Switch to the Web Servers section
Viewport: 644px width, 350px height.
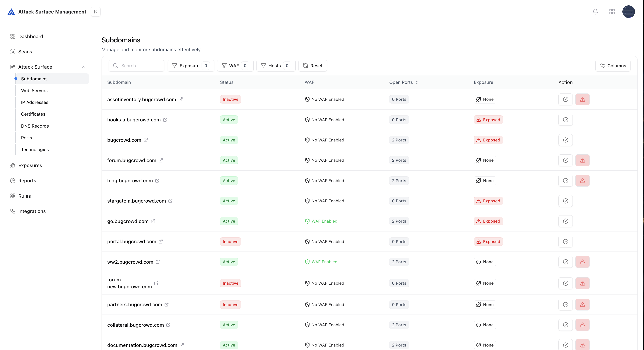34,91
